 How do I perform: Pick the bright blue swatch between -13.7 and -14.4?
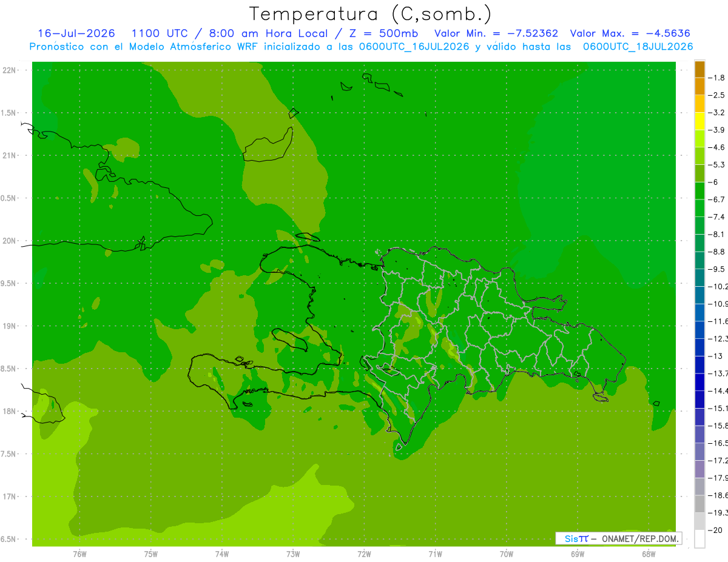(x=699, y=381)
